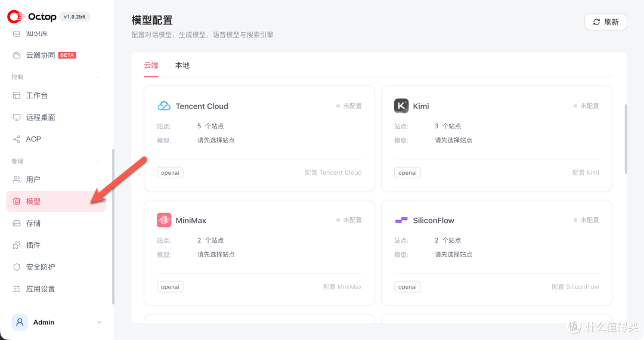Click the MiniMax logo icon
The image size is (644, 340).
coord(164,220)
